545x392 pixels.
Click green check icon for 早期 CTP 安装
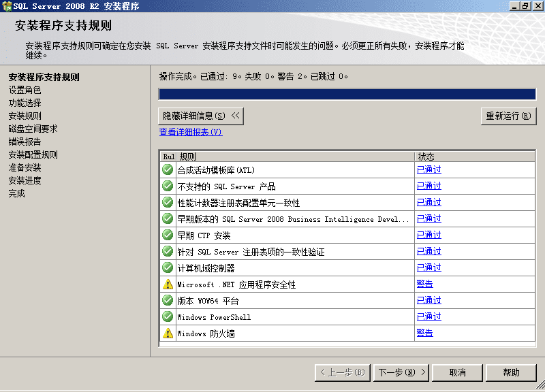coord(168,235)
